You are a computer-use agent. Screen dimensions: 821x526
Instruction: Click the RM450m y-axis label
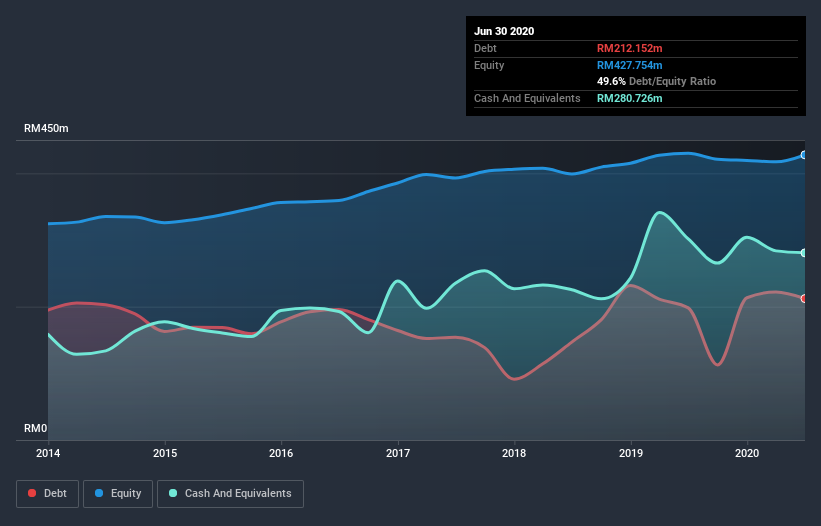coord(46,128)
